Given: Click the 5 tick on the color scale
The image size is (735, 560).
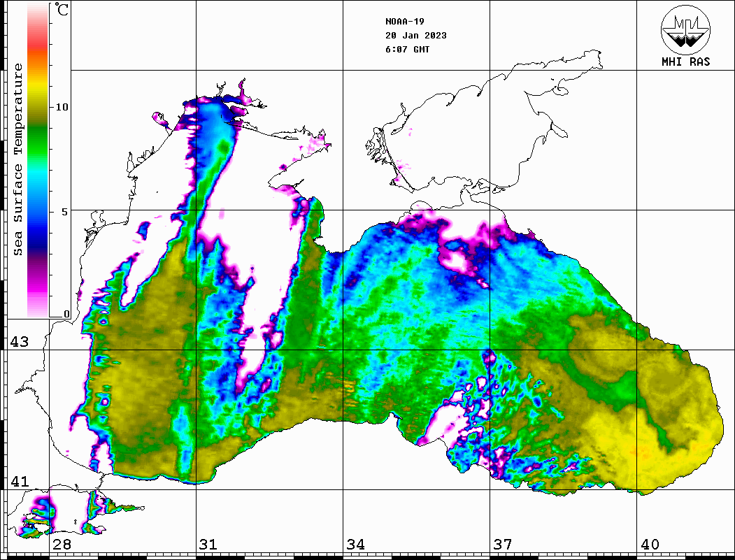Looking at the screenshot, I should coord(64,212).
